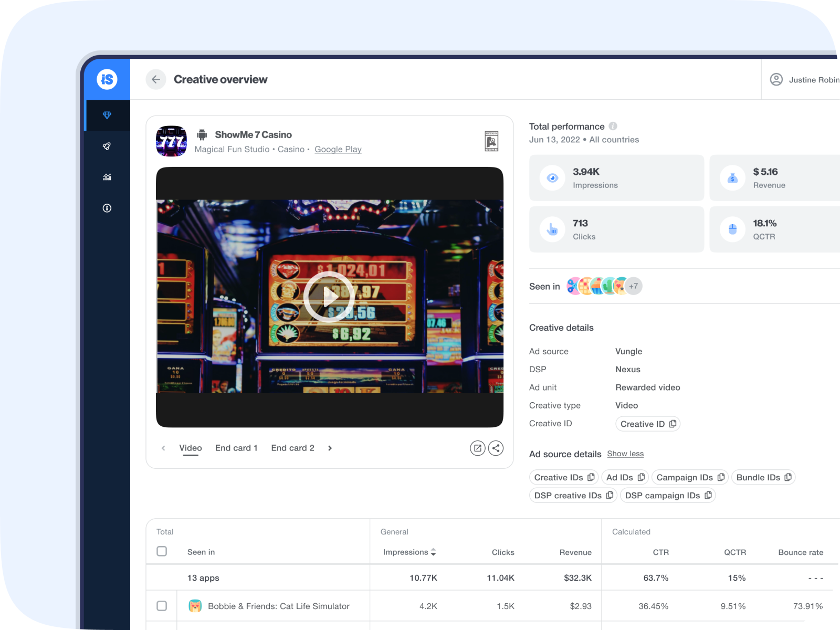Copy the Campaign IDs chip

click(690, 477)
